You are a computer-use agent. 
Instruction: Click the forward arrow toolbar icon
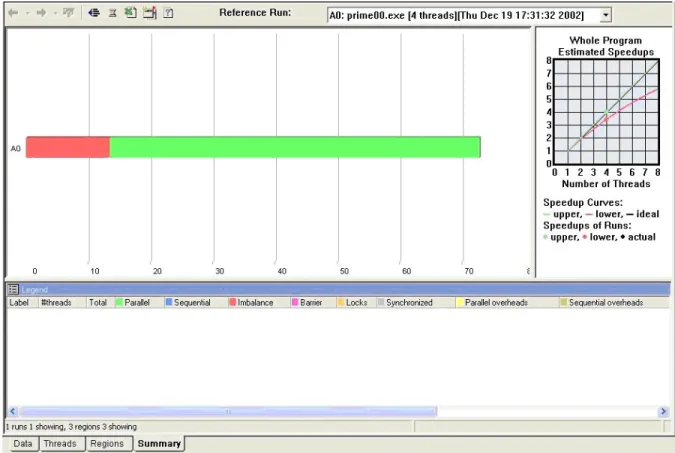pos(41,13)
